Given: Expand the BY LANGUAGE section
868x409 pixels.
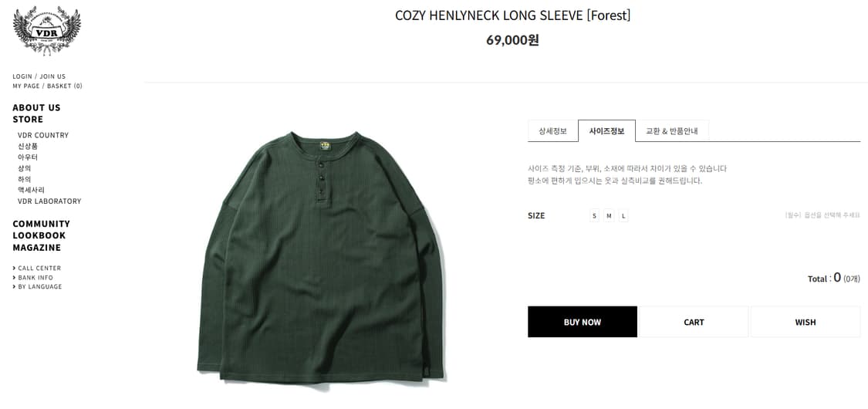Looking at the screenshot, I should (38, 287).
